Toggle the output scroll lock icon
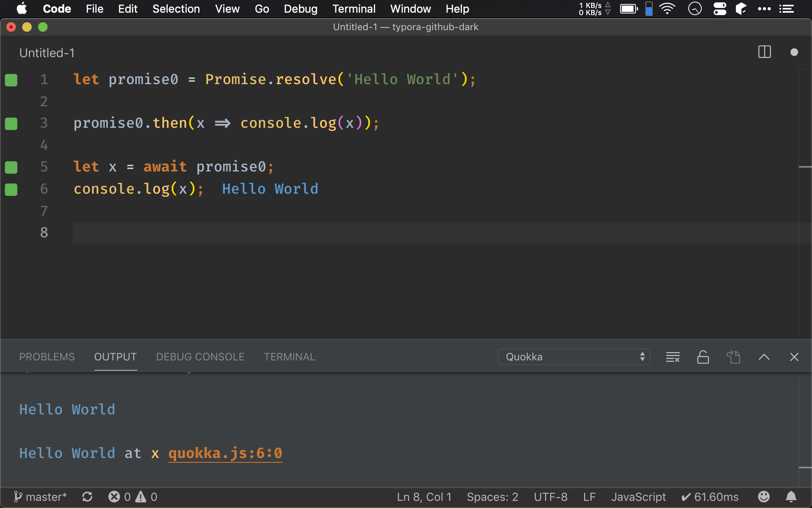Screen dimensions: 812x508 click(x=703, y=357)
